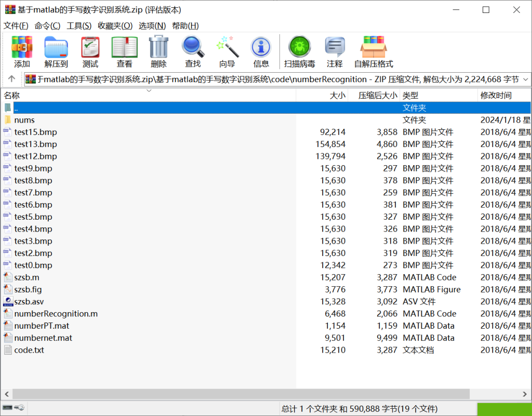Run the Test (测试) archive tool
The image size is (532, 416).
(x=90, y=52)
